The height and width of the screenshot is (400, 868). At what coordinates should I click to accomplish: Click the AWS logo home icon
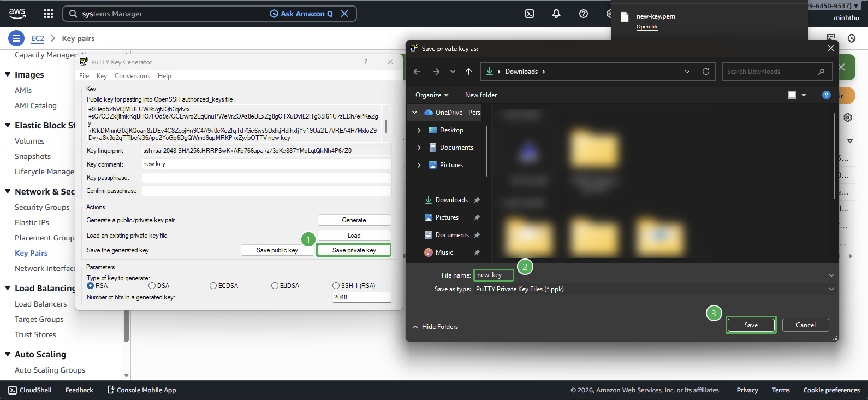click(x=17, y=13)
